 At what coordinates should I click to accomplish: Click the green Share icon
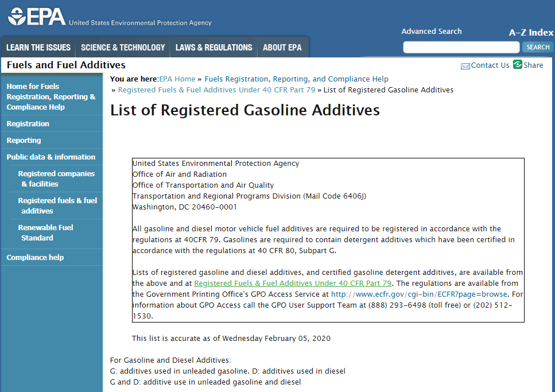coord(518,65)
